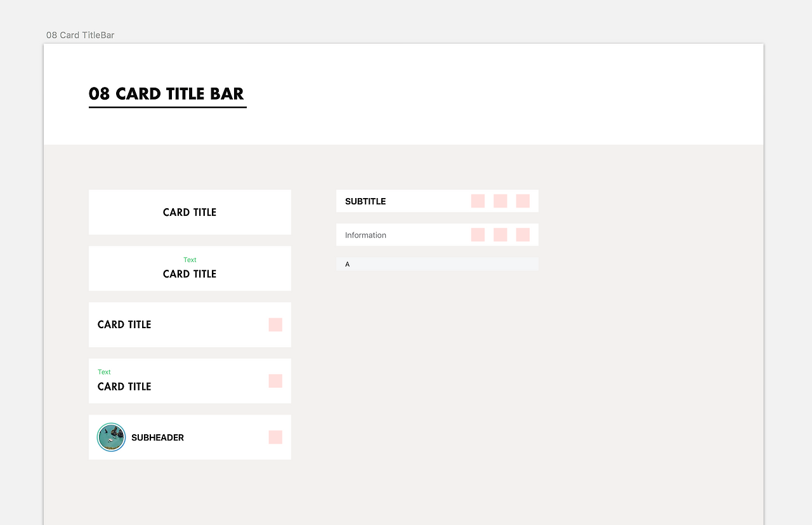Screen dimensions: 812x525
Task: Select the thin gray bar labeled A
Action: click(x=437, y=264)
